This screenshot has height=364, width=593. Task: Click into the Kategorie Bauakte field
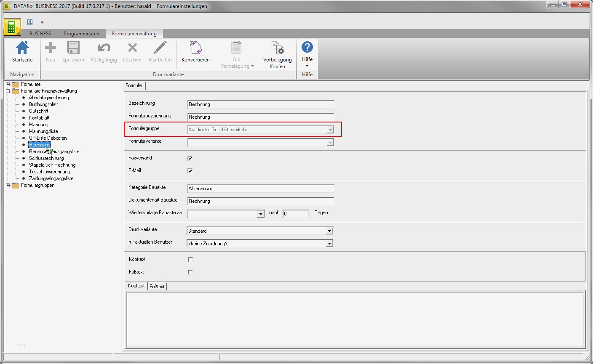(261, 189)
